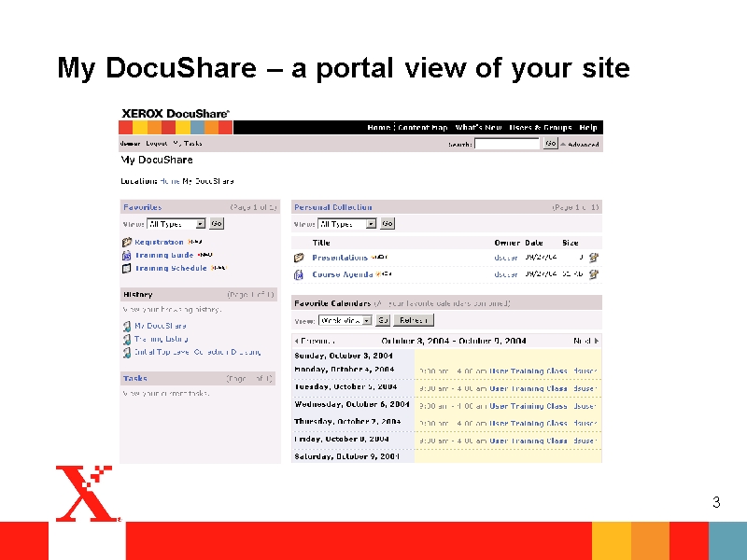The width and height of the screenshot is (747, 560).
Task: Click the Logout link
Action: coord(156,144)
